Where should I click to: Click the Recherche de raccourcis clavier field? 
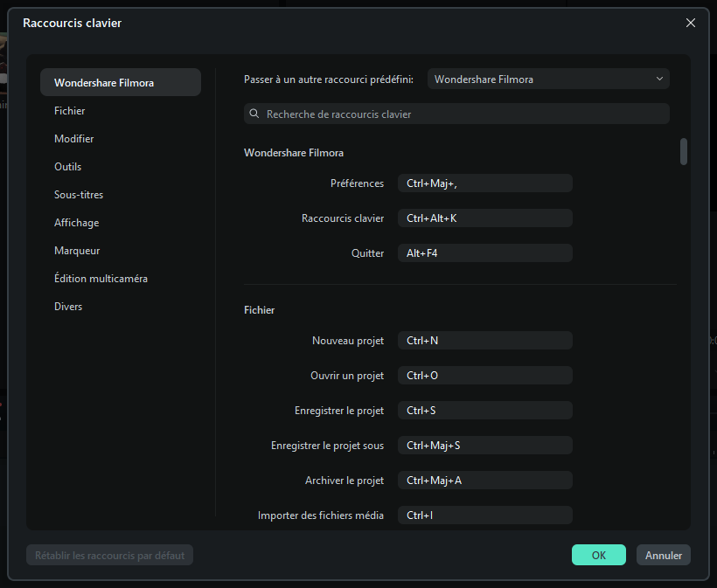[456, 114]
